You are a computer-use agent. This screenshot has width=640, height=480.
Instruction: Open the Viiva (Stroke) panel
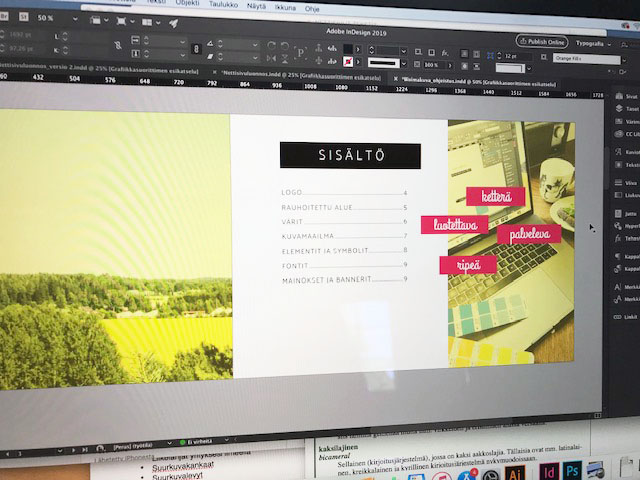(x=627, y=182)
